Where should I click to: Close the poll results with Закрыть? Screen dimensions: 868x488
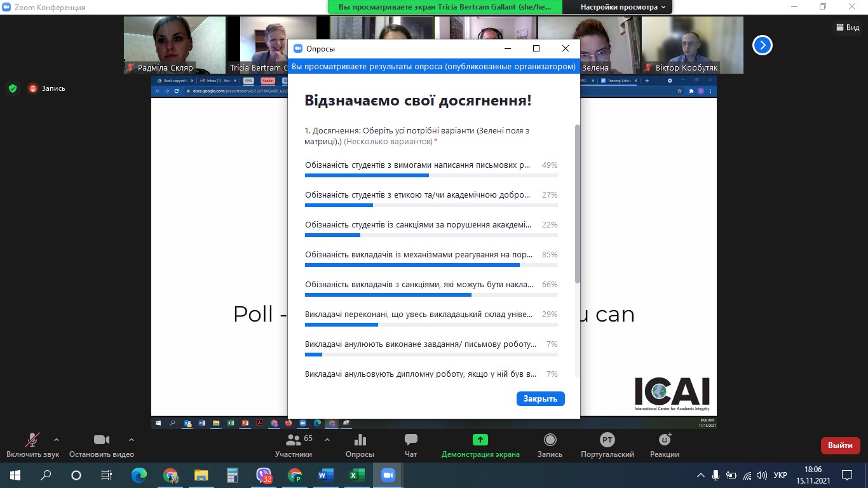540,398
